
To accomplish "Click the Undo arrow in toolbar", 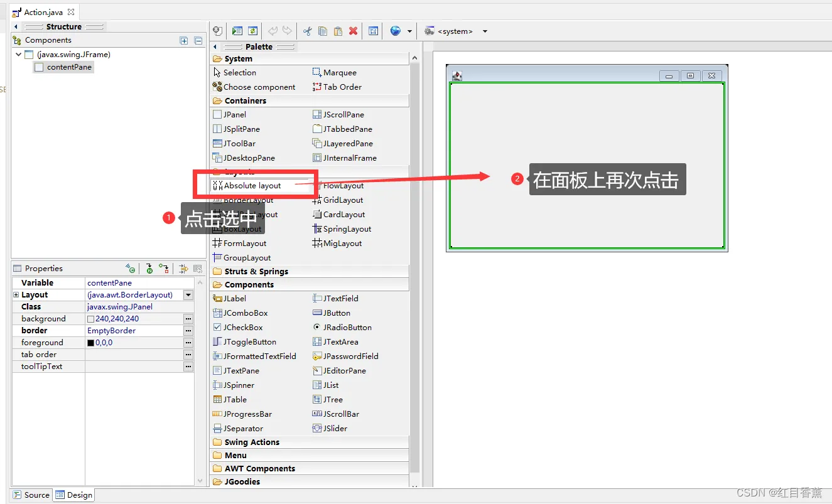I will tap(273, 31).
